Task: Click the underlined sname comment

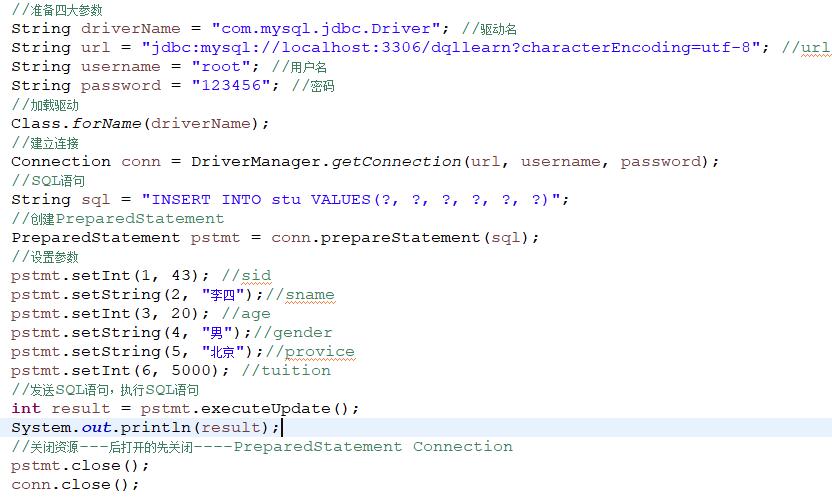Action: coord(310,294)
